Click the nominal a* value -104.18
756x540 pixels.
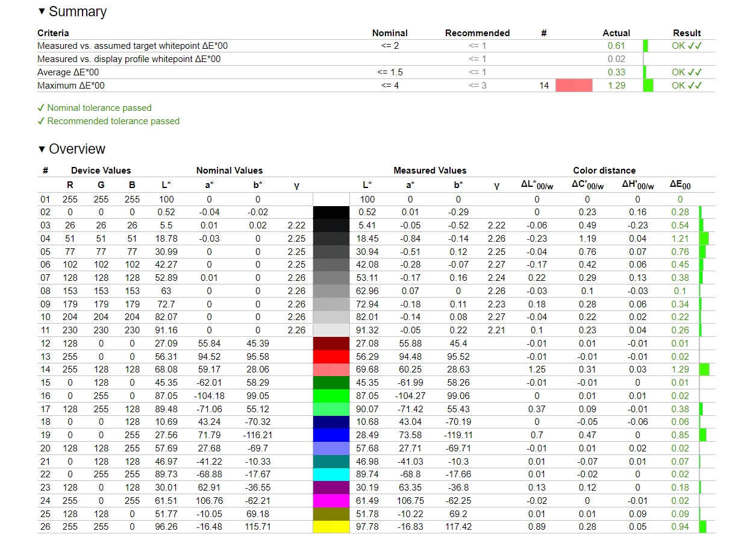[209, 396]
